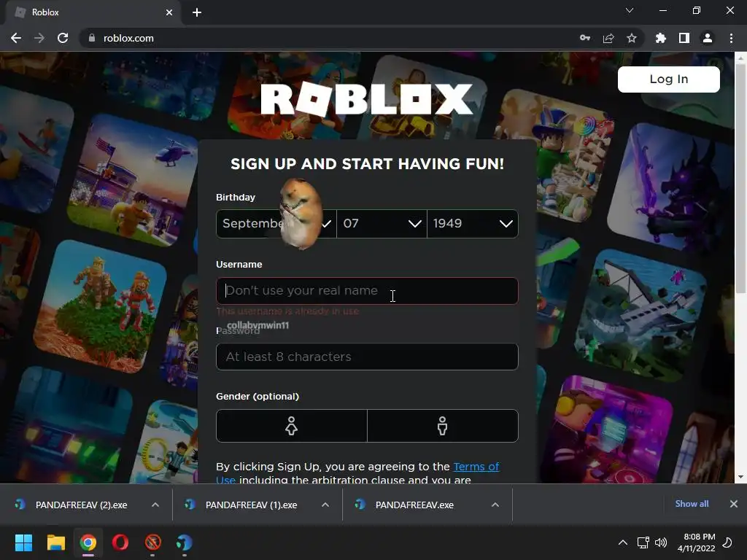747x560 pixels.
Task: Click the purple dragon game thumbnail
Action: point(672,188)
